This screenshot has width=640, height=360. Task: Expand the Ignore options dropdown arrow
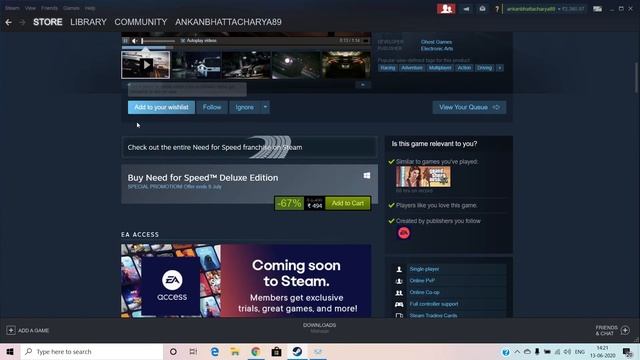point(265,107)
